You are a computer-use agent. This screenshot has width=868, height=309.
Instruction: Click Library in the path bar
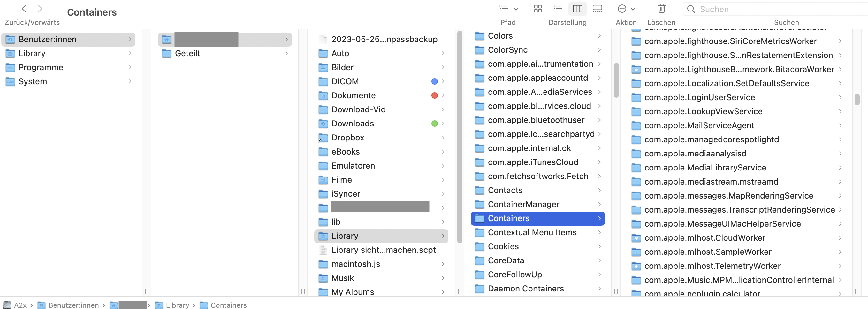(172, 305)
